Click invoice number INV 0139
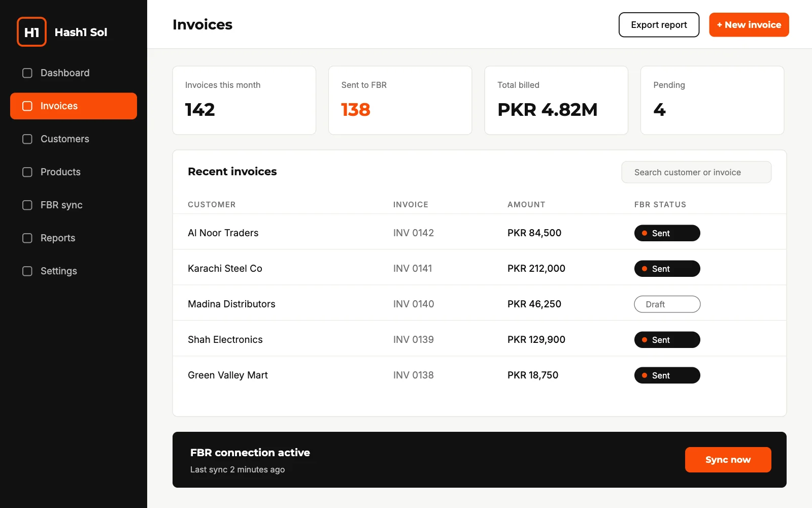The height and width of the screenshot is (508, 812). [414, 340]
